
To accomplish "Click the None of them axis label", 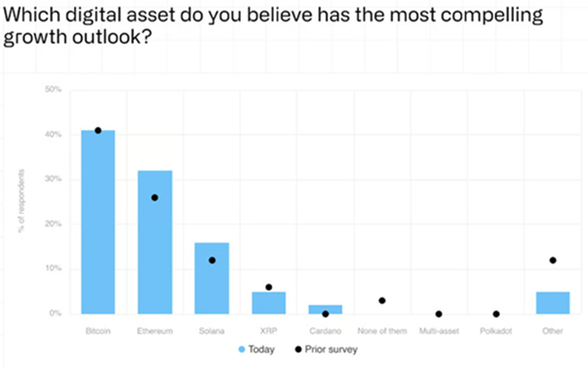I will 382,331.
